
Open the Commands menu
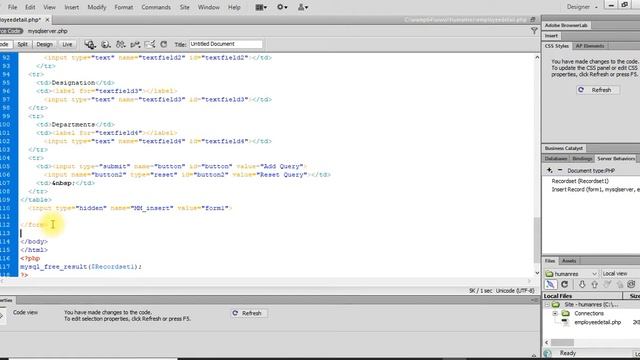click(x=156, y=7)
